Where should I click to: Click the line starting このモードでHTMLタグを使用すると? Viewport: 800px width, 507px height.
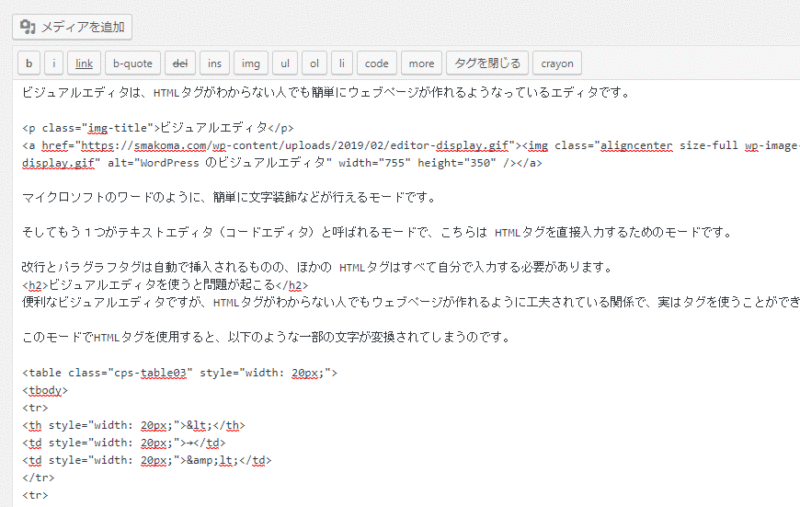click(266, 337)
